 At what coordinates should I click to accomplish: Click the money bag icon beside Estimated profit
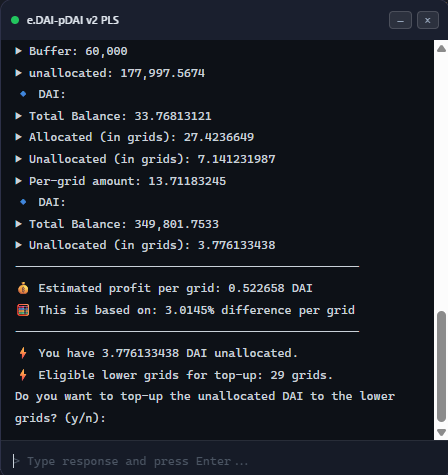pos(23,288)
